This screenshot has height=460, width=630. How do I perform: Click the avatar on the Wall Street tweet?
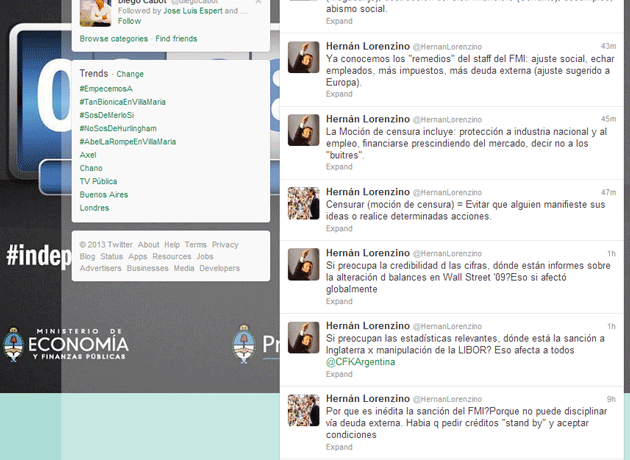point(303,264)
